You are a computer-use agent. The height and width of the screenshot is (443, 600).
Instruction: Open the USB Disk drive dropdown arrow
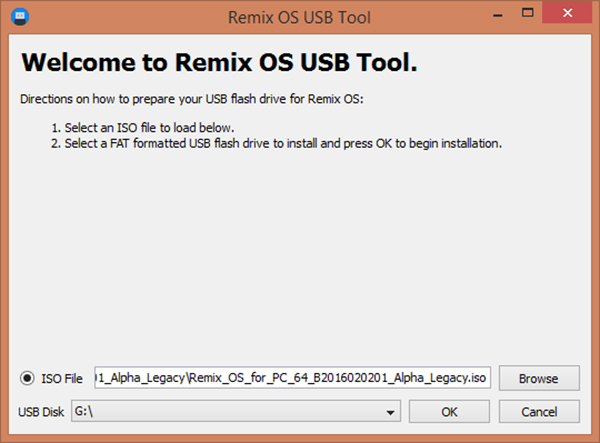(392, 412)
